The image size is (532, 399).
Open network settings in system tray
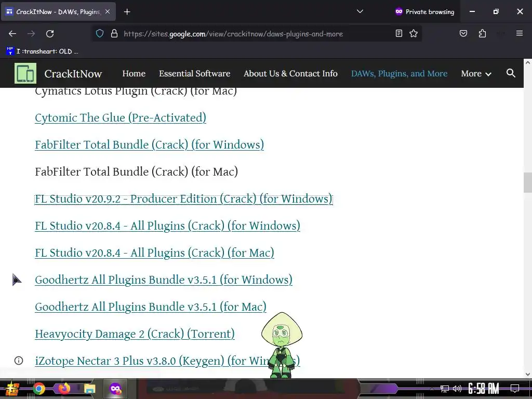pos(445,389)
